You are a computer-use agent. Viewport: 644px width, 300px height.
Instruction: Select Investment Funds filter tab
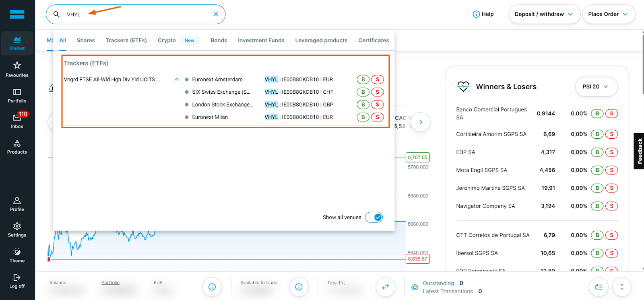[x=261, y=41]
